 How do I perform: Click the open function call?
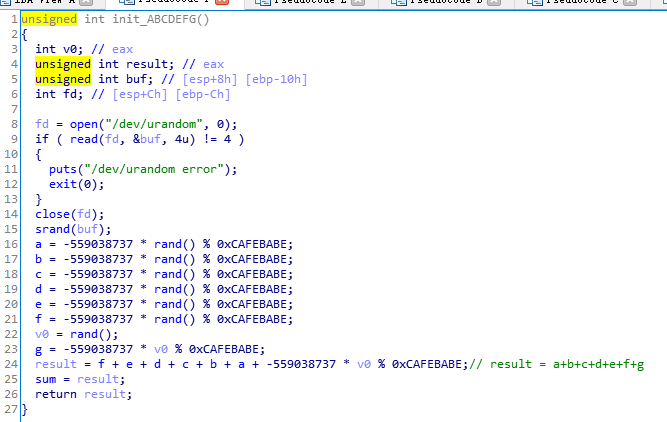[84, 124]
